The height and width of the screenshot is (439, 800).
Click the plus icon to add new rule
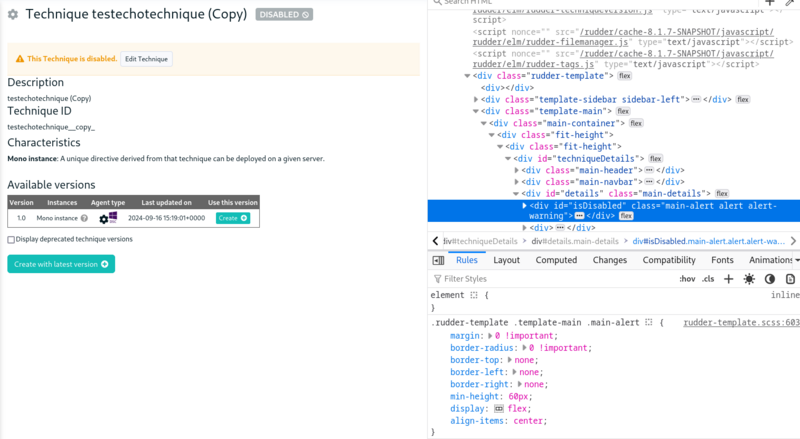(x=729, y=279)
